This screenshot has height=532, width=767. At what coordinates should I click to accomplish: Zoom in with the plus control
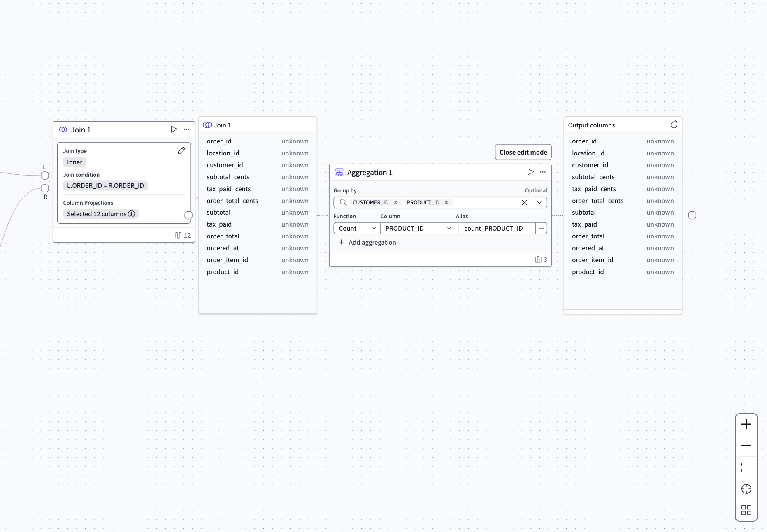pos(746,424)
